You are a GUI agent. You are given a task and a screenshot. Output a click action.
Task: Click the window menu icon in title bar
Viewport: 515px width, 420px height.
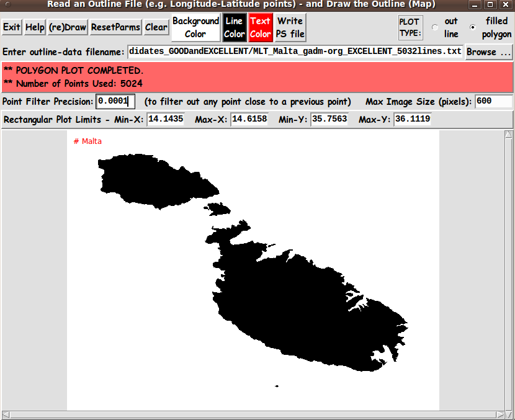(x=8, y=4)
